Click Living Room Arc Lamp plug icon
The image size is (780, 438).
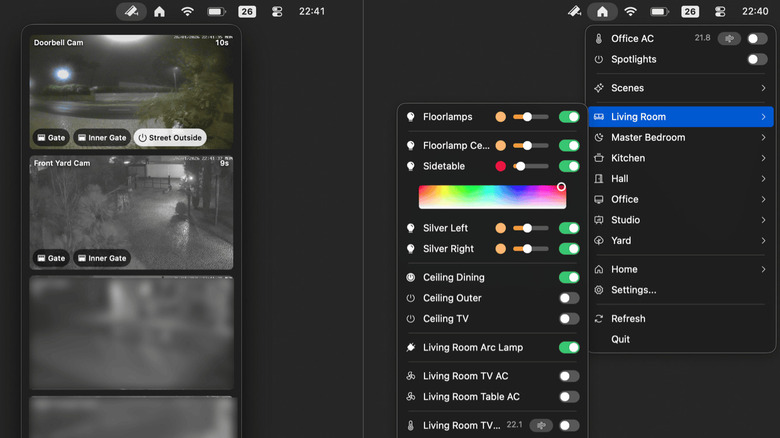point(410,347)
